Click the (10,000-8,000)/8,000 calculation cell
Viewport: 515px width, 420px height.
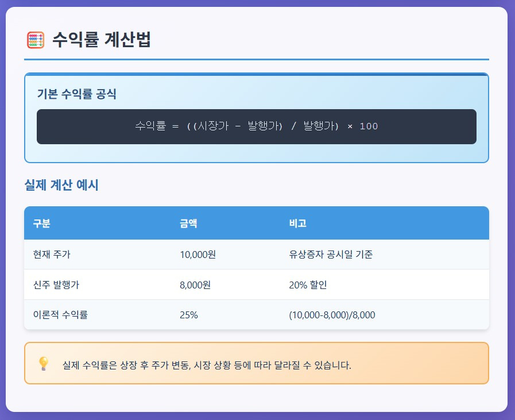(332, 315)
